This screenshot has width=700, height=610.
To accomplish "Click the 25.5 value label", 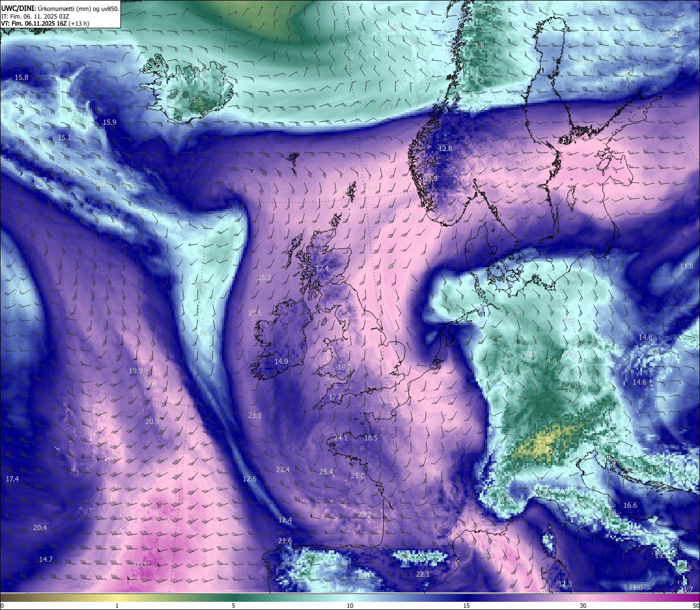I will click(255, 313).
